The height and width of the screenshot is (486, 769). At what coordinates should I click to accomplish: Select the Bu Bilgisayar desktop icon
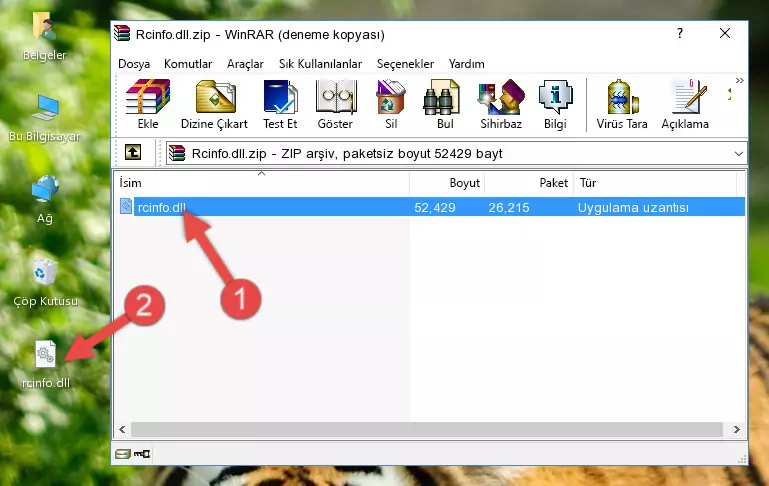[x=45, y=118]
